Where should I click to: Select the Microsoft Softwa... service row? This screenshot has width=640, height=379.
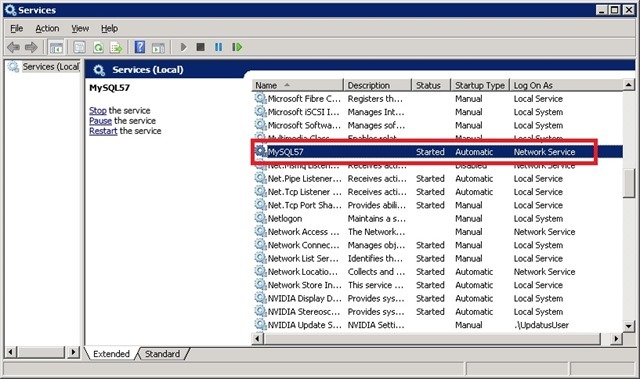pos(438,125)
